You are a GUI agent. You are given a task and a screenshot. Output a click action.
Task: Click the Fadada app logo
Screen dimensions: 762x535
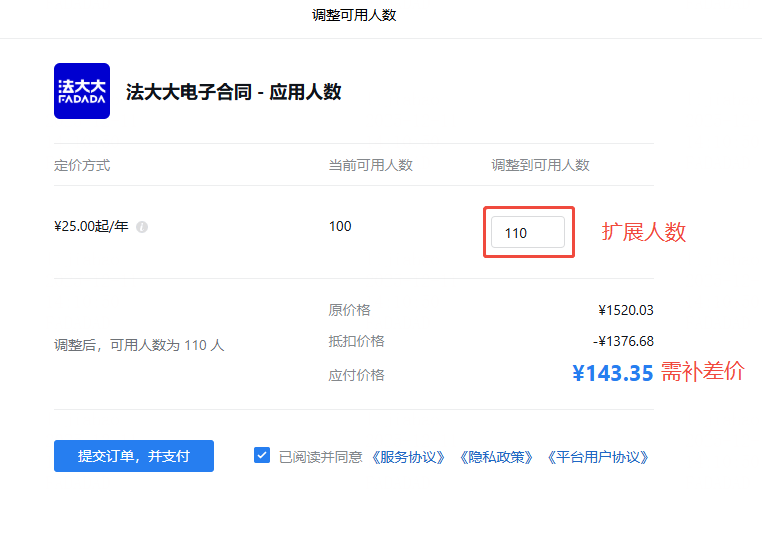pyautogui.click(x=82, y=91)
